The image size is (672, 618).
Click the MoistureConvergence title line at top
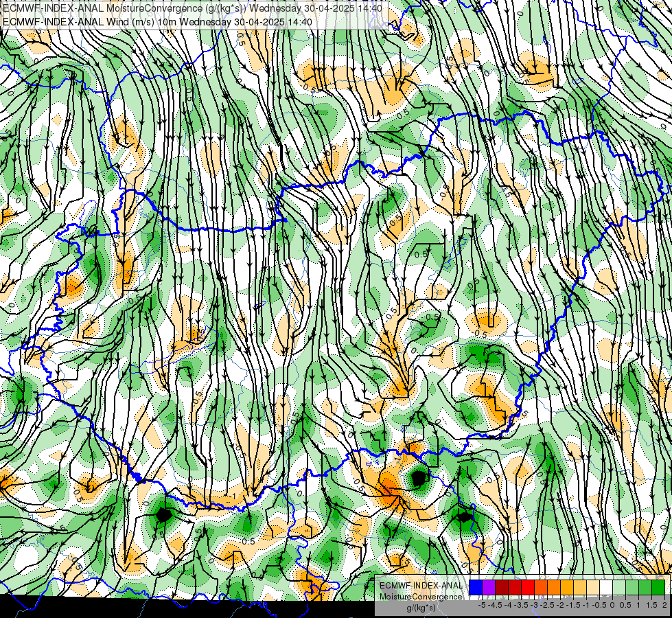click(x=192, y=8)
